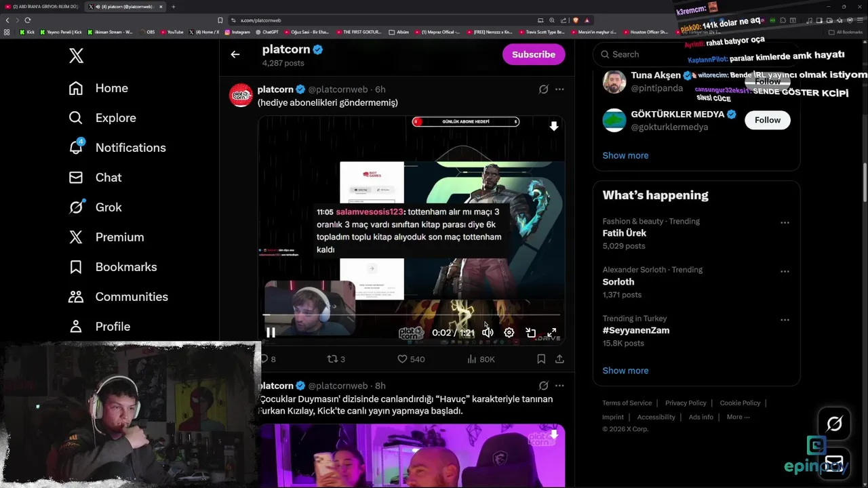Screen dimensions: 868x488
Task: Open the Kick bookmark
Action: click(27, 32)
